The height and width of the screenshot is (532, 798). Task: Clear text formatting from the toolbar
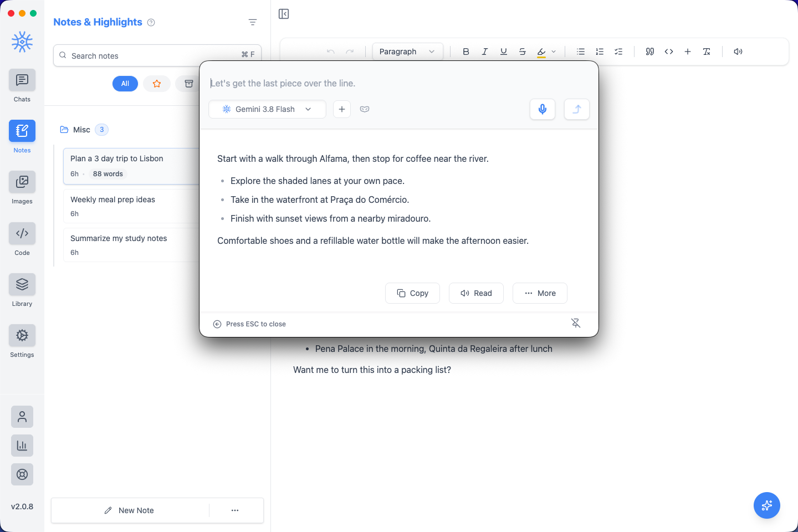[707, 52]
